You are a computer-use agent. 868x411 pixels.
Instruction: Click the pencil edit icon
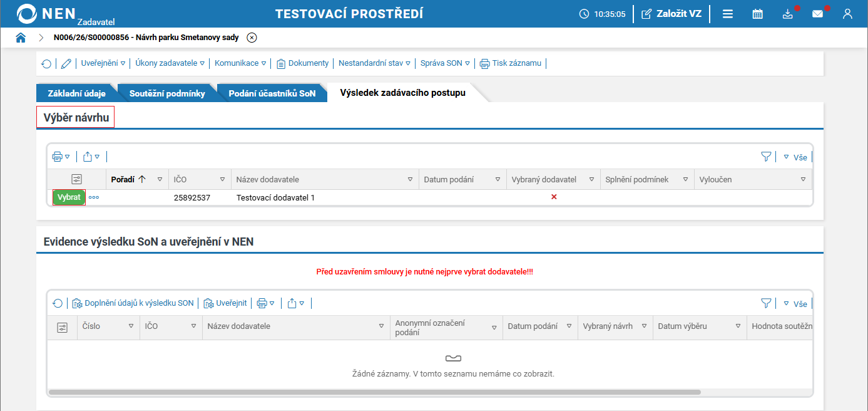pos(66,63)
